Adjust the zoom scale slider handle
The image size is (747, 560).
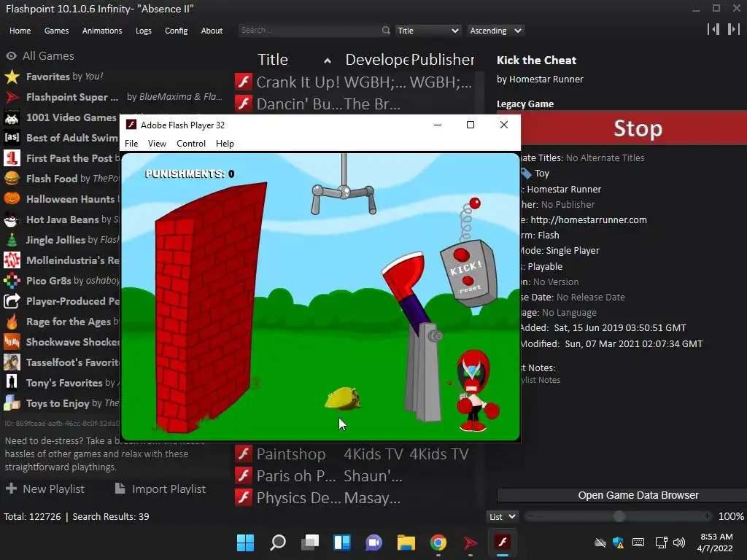pyautogui.click(x=619, y=516)
